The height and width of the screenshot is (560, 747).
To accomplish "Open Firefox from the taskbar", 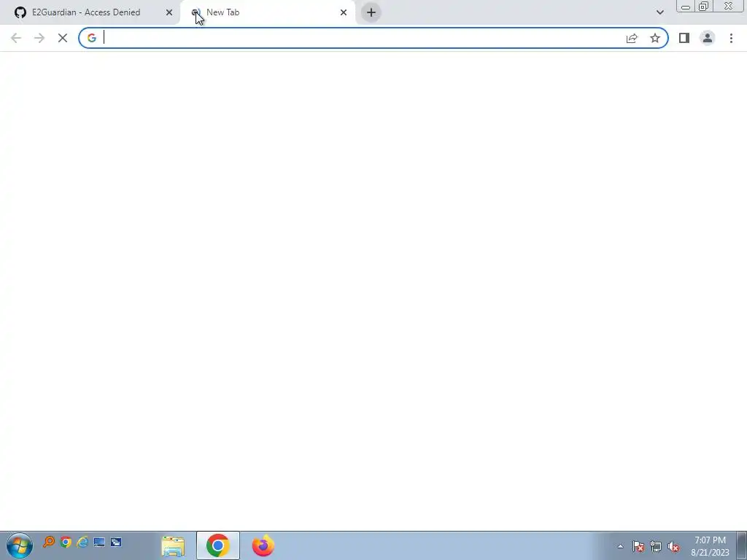I will (263, 545).
